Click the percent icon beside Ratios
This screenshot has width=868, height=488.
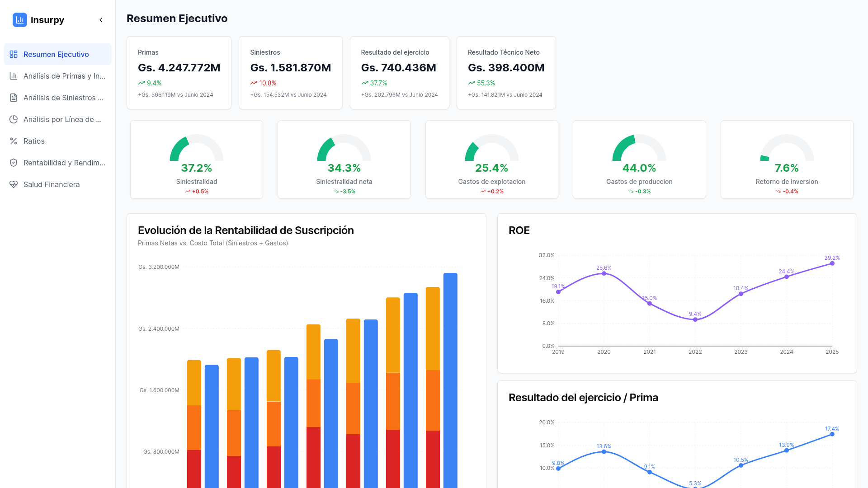(14, 141)
